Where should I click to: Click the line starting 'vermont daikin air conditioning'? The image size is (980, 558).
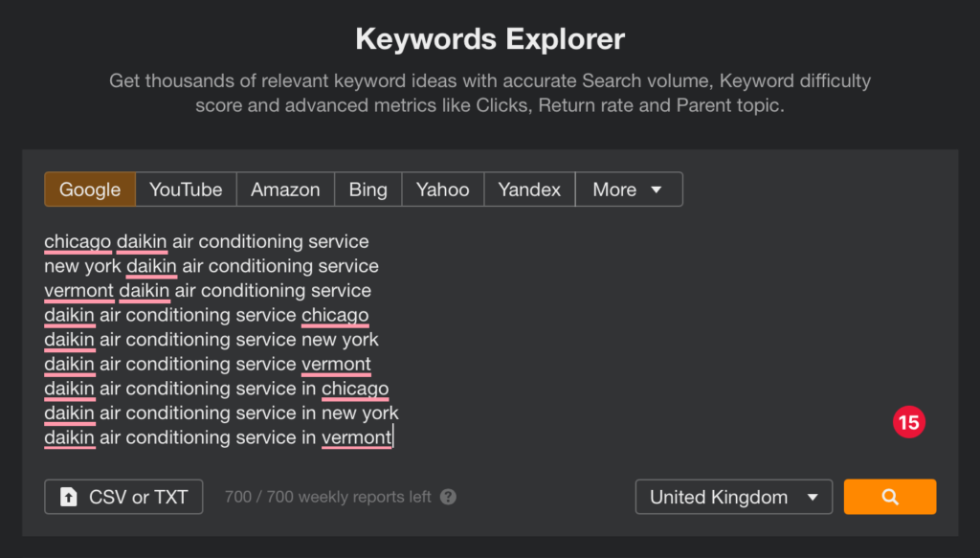click(208, 291)
